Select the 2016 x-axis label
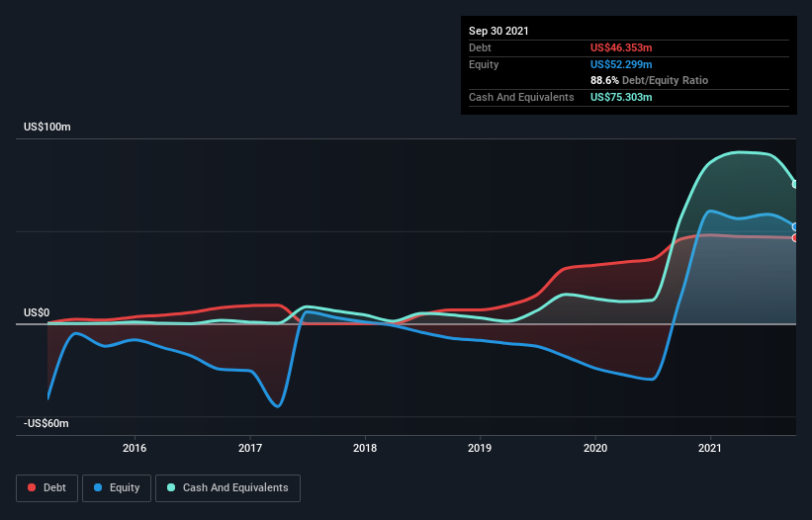This screenshot has height=520, width=812. [135, 448]
